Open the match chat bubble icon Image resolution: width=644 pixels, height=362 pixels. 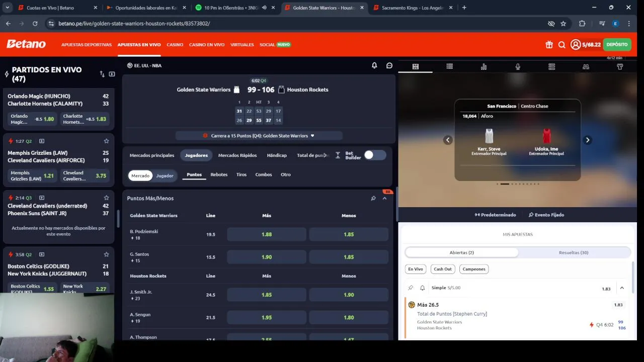(389, 65)
